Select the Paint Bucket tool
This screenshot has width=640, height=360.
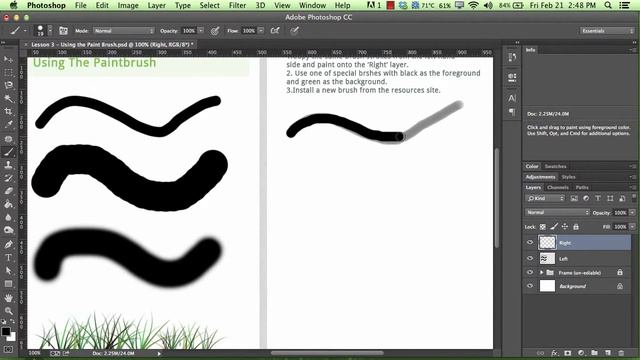pyautogui.click(x=8, y=204)
